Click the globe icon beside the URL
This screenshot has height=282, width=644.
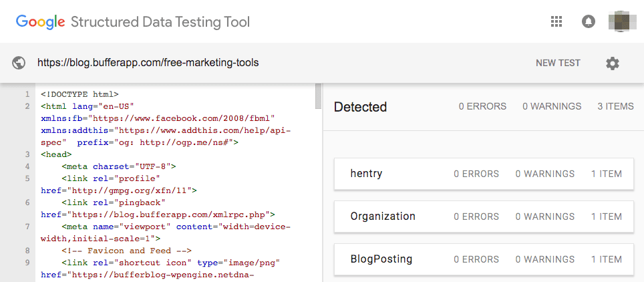[x=19, y=63]
